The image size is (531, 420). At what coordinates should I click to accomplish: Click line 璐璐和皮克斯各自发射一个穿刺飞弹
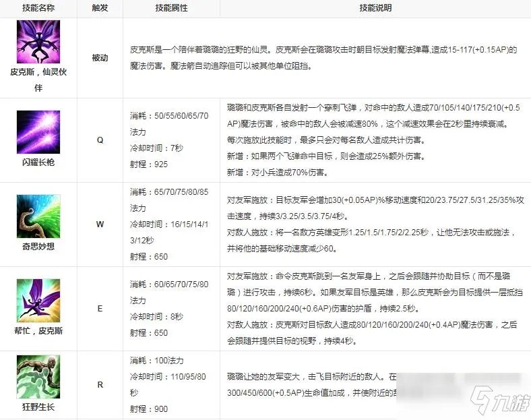pyautogui.click(x=373, y=108)
